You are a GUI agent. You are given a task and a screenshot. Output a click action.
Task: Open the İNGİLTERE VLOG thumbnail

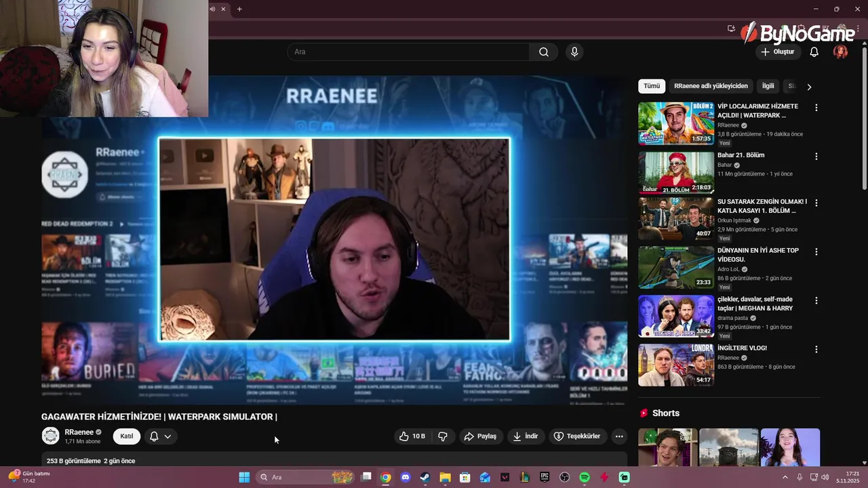point(676,365)
